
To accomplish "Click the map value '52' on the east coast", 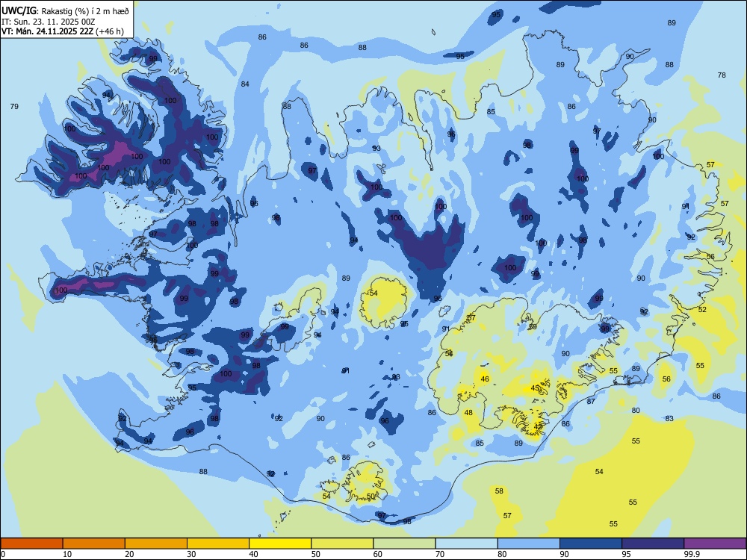I will coord(702,309).
